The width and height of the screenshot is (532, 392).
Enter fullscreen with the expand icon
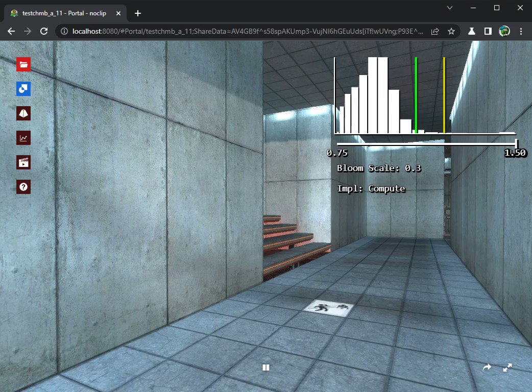507,367
